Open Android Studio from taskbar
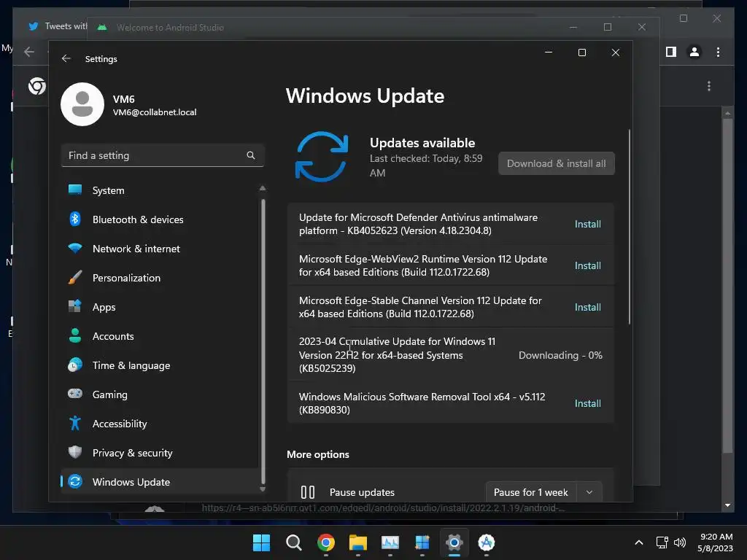Viewport: 747px width, 560px height. (487, 542)
